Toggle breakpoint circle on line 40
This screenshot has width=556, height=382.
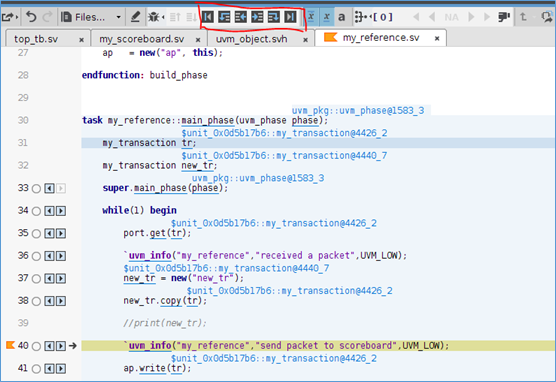(36, 346)
